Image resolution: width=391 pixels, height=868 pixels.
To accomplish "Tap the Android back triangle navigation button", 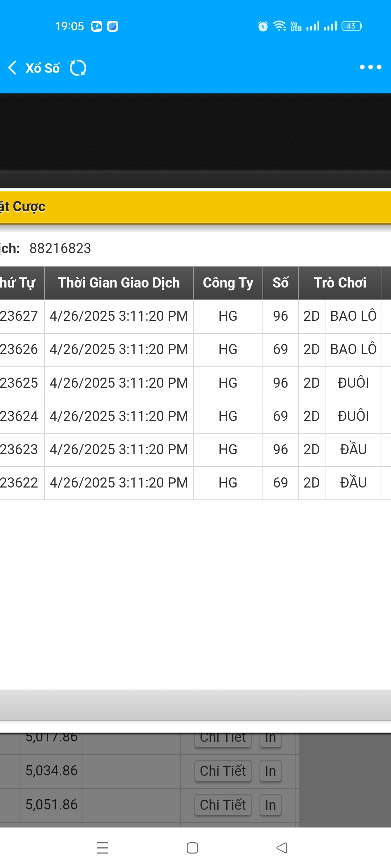I will coord(282,848).
